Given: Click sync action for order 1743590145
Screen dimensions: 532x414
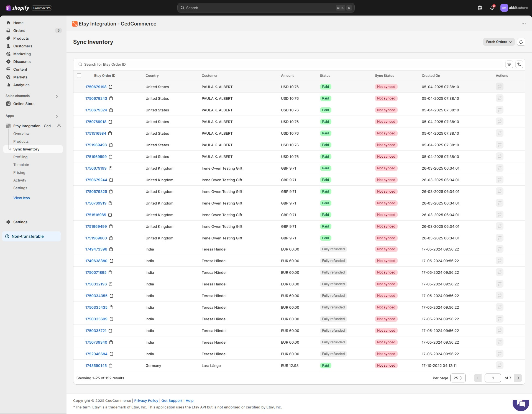Looking at the screenshot, I should (x=499, y=366).
